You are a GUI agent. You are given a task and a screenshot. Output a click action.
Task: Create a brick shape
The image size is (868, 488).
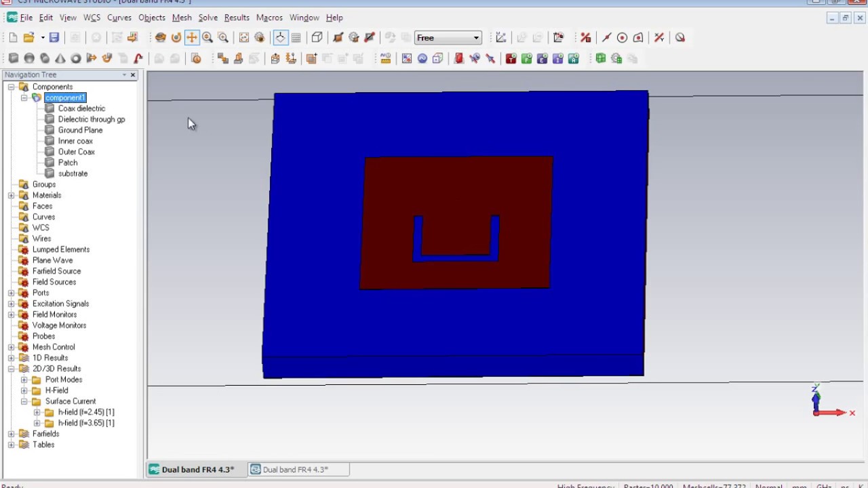point(14,59)
